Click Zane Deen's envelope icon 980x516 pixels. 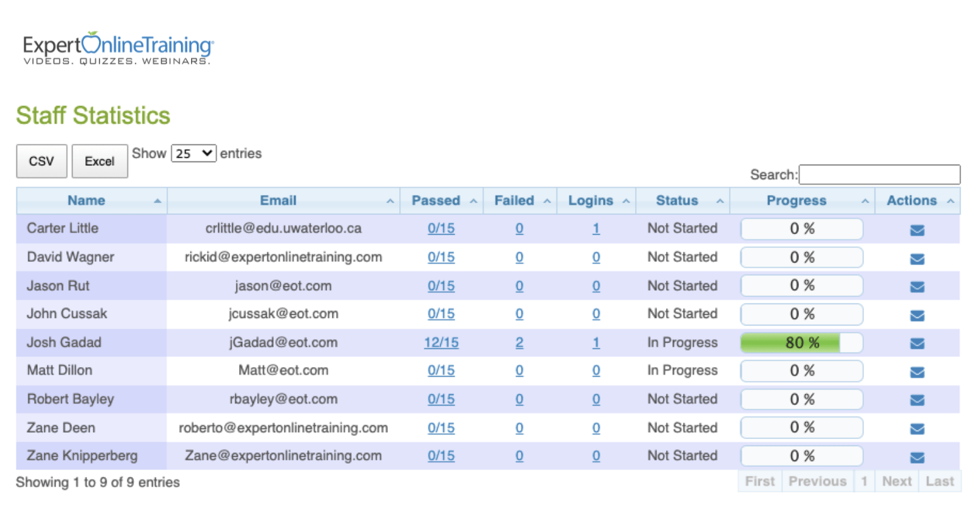pyautogui.click(x=917, y=429)
